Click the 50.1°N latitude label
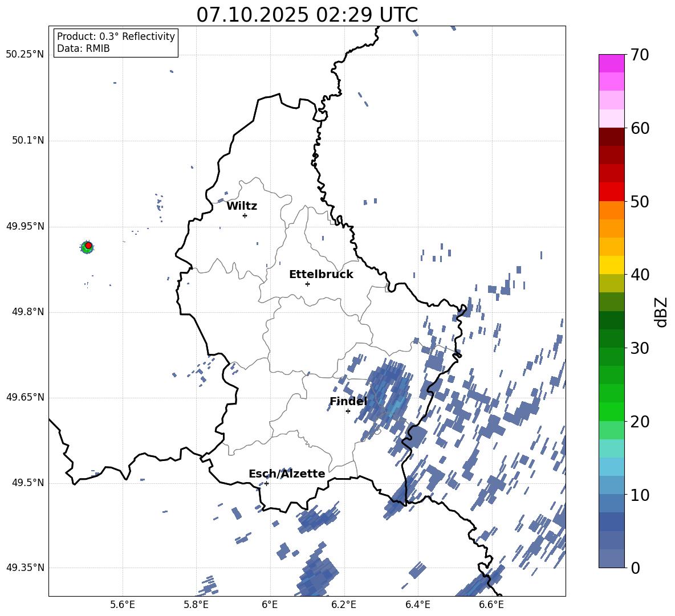Viewport: 675px width, 616px height. point(28,141)
